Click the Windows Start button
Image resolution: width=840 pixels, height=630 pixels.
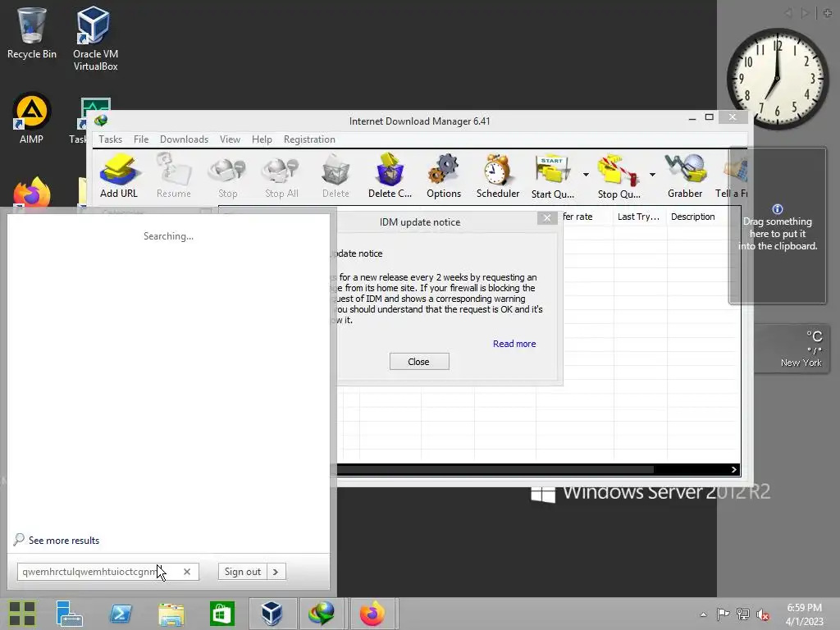click(22, 614)
